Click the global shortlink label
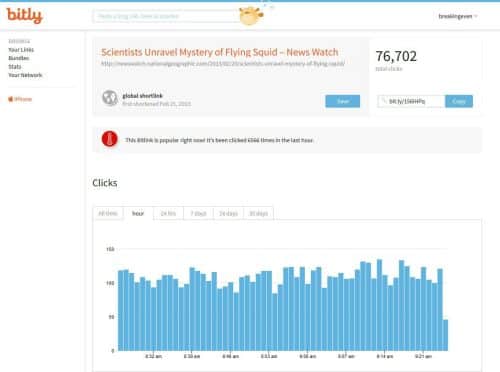The width and height of the screenshot is (500, 372). point(142,96)
